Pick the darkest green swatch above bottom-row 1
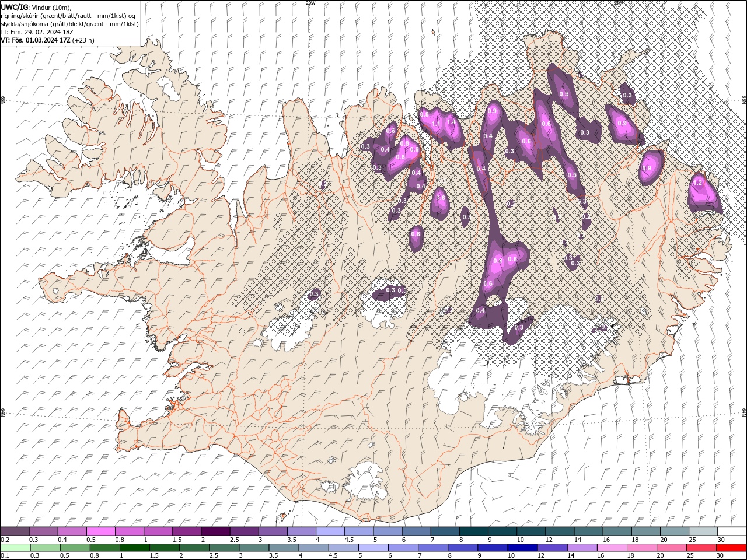Screen dimensions: 747x560 coord(134,548)
